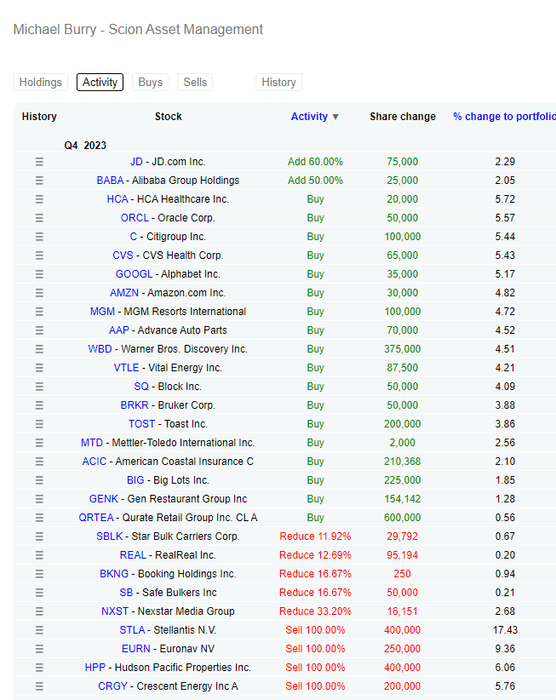Click the Share change column header
556x700 pixels.
pyautogui.click(x=402, y=117)
